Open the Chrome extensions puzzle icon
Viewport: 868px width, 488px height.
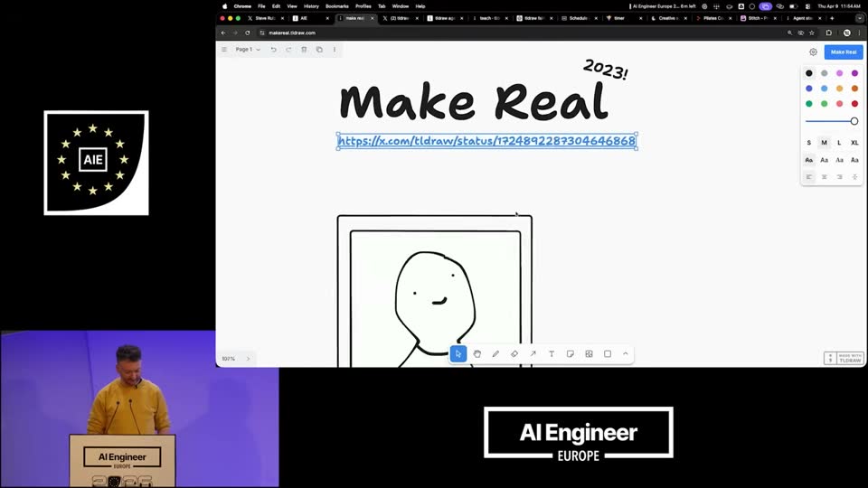click(829, 33)
